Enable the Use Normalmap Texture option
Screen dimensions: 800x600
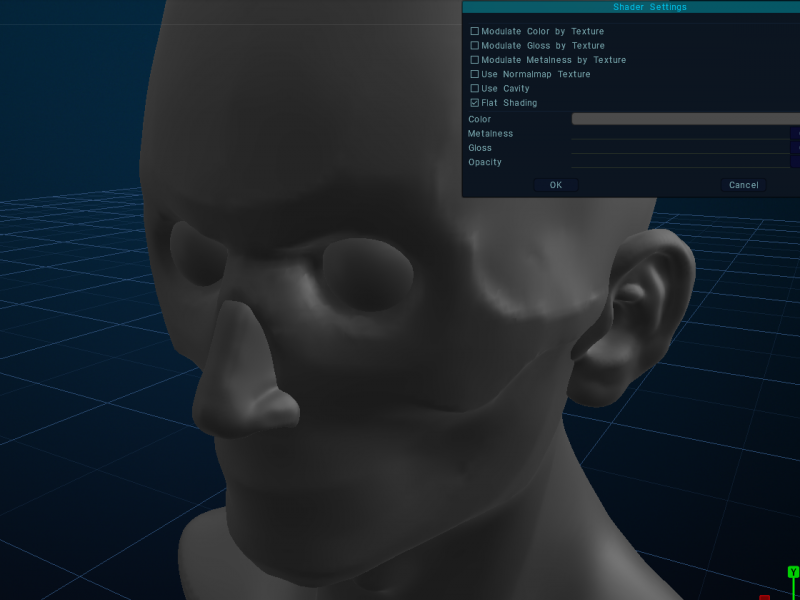(x=475, y=74)
